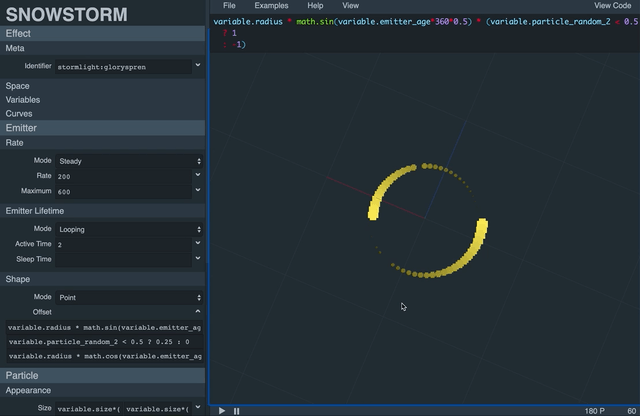
Task: Edit the Rate value 200
Action: (123, 176)
